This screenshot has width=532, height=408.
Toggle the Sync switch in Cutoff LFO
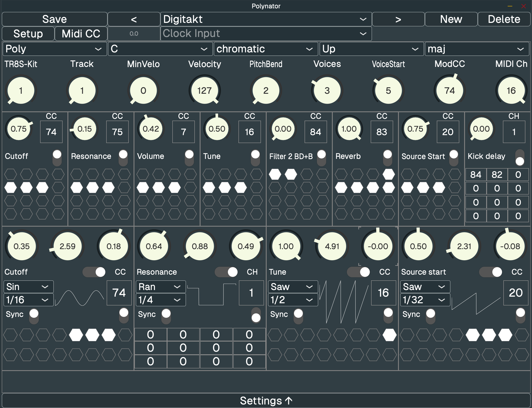pyautogui.click(x=34, y=316)
